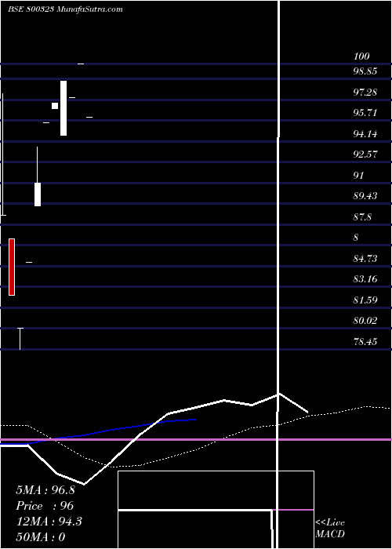This screenshot has height=549, width=392.
Task: Click the '81.59' price axis label
Action: (365, 300)
